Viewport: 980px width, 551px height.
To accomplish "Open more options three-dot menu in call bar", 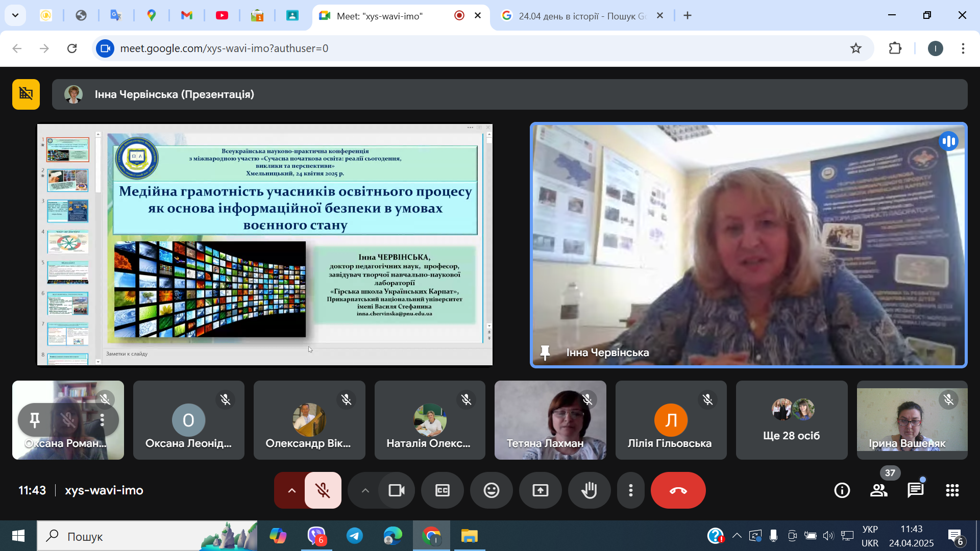I will coord(631,490).
